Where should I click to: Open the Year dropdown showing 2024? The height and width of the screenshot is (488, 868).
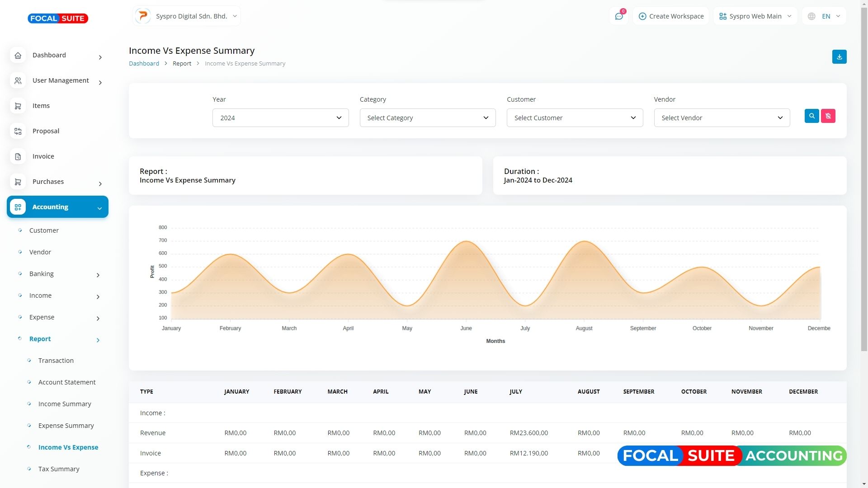(280, 118)
